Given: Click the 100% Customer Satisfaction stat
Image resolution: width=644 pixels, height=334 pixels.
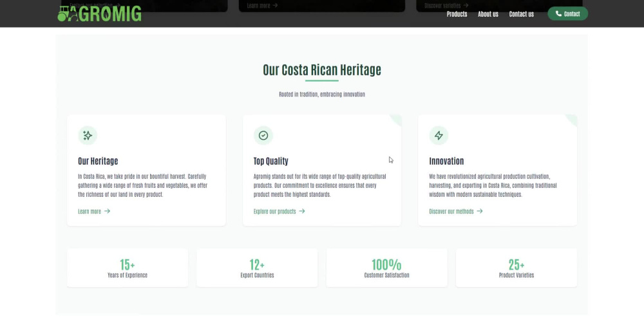Looking at the screenshot, I should (x=386, y=268).
